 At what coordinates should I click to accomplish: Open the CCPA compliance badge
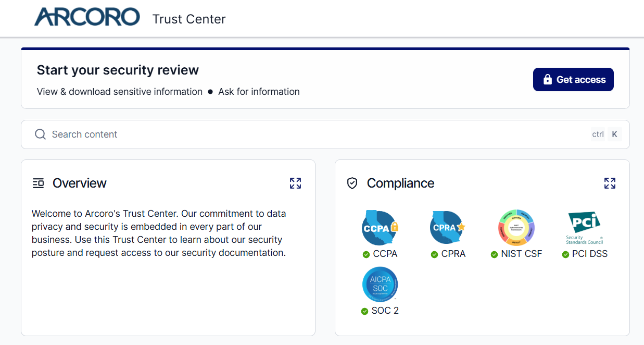pos(380,228)
